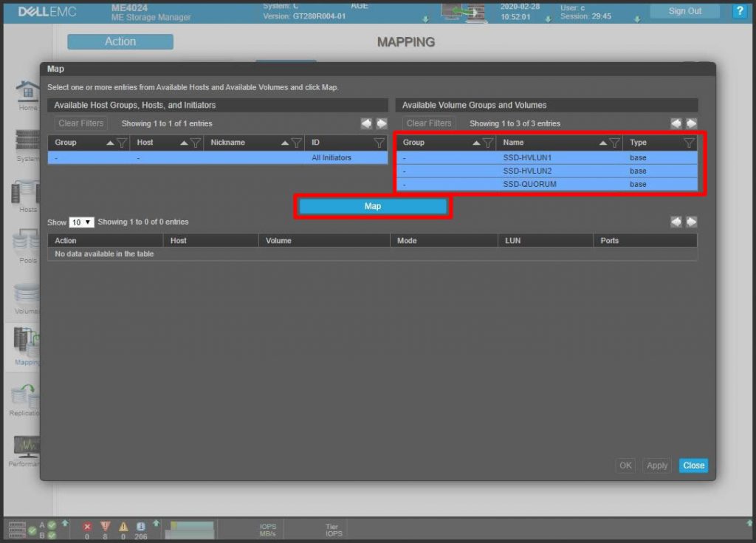Viewport: 756px width, 543px height.
Task: Select the SSD-QUORUM volume row
Action: [547, 185]
